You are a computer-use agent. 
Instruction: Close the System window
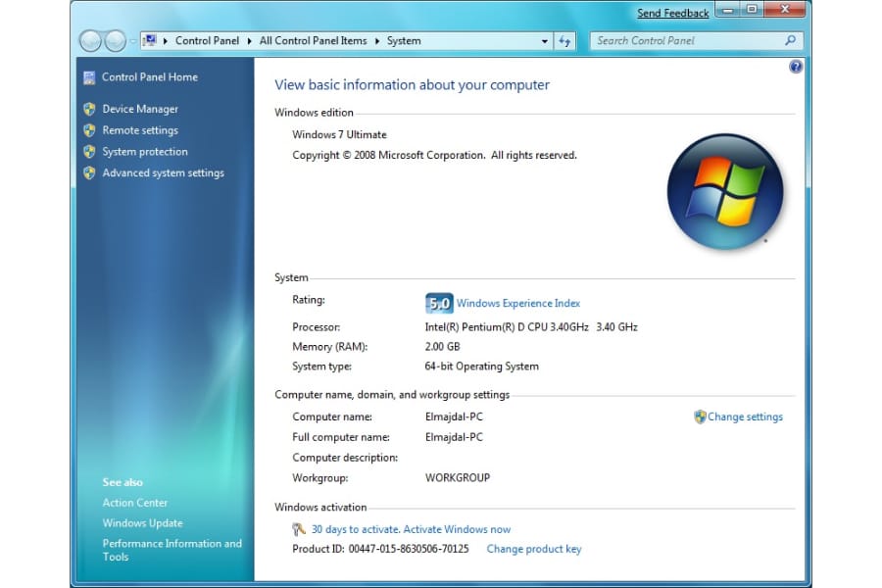[785, 10]
